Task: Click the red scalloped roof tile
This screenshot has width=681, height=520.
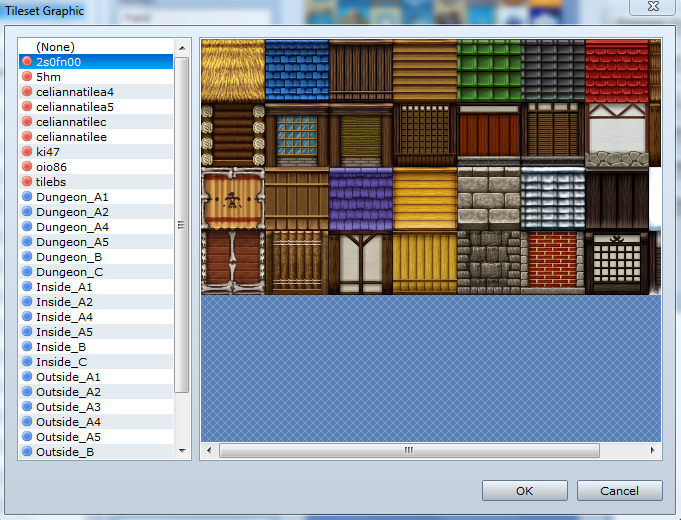Action: click(x=617, y=71)
